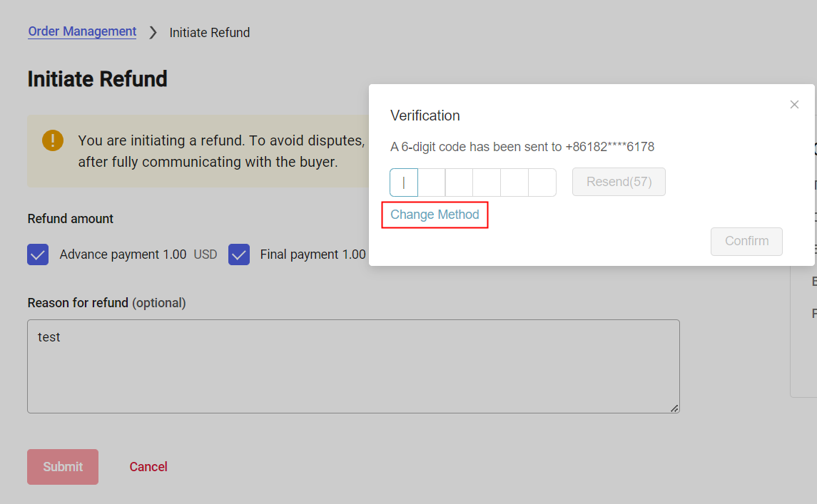Open the Order Management breadcrumb link
This screenshot has height=504, width=817.
(x=81, y=31)
